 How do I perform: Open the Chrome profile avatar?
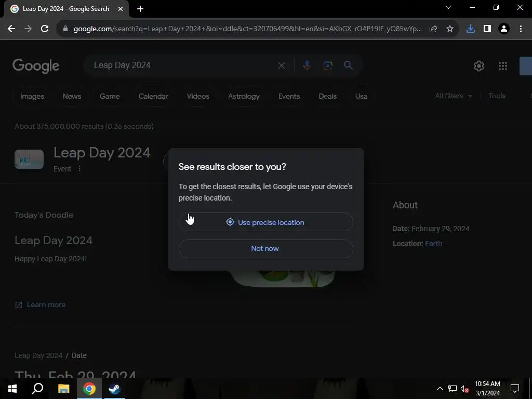click(504, 29)
